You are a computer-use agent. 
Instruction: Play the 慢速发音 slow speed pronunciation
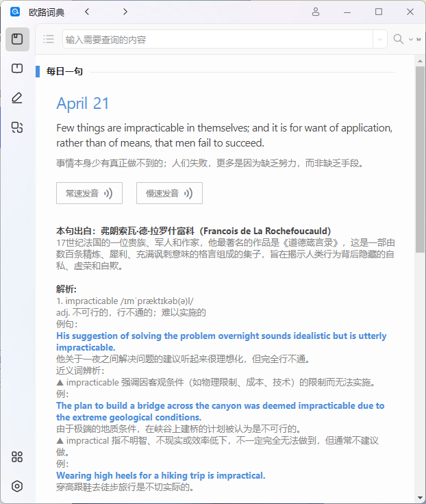(x=169, y=194)
